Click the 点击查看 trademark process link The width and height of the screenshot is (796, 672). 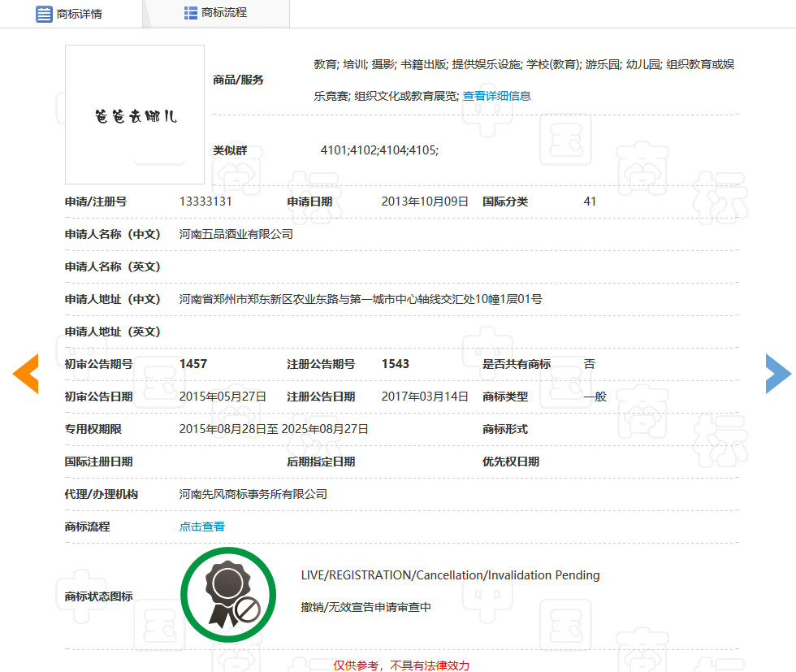coord(201,527)
